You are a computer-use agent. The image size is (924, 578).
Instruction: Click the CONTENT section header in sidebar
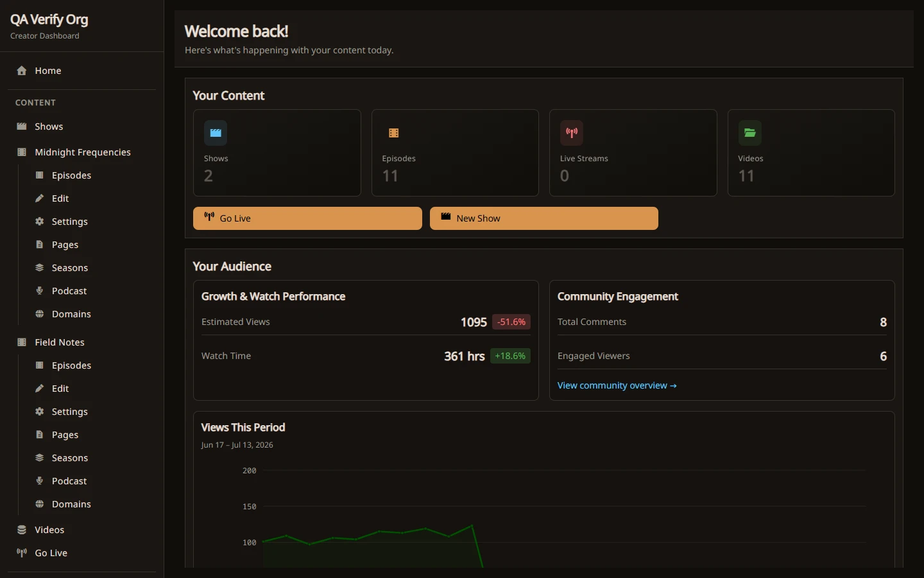coord(35,103)
